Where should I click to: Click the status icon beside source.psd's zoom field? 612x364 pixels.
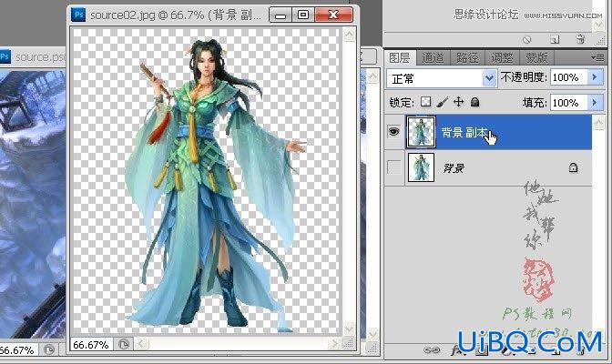49,349
